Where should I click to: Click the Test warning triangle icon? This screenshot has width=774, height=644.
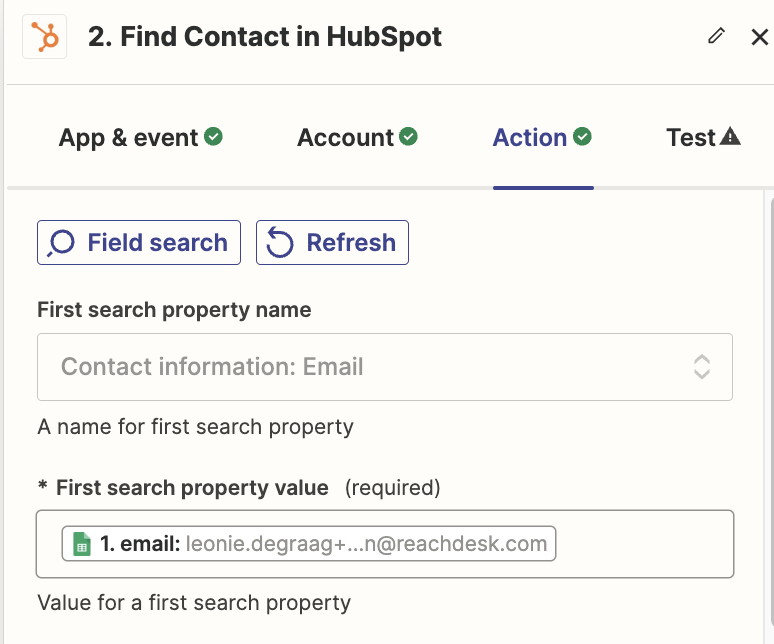point(730,136)
